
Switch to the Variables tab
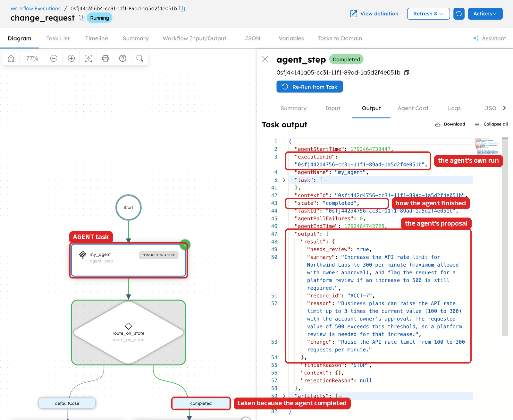[291, 39]
